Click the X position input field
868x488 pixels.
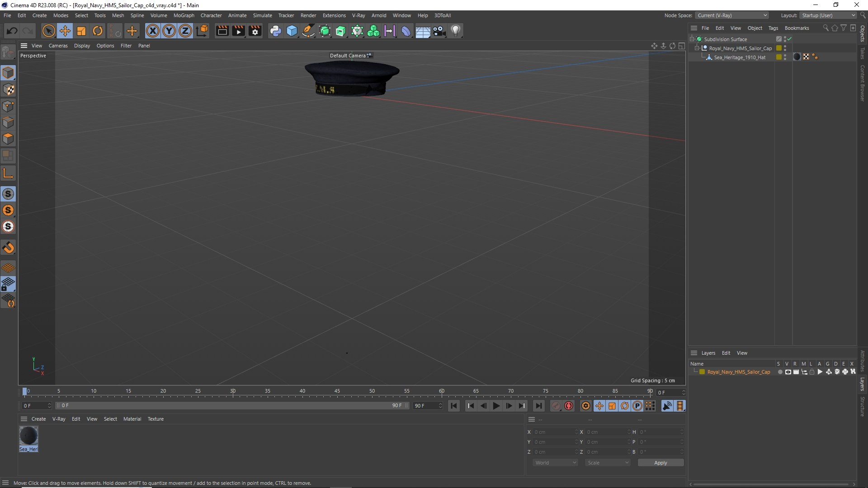point(555,432)
